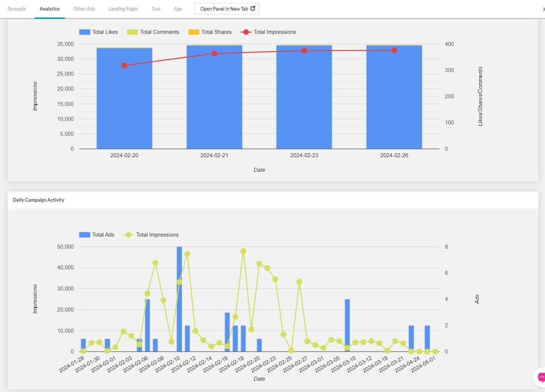Toggle the Total Likes legend series
The image size is (545, 392).
[x=98, y=32]
